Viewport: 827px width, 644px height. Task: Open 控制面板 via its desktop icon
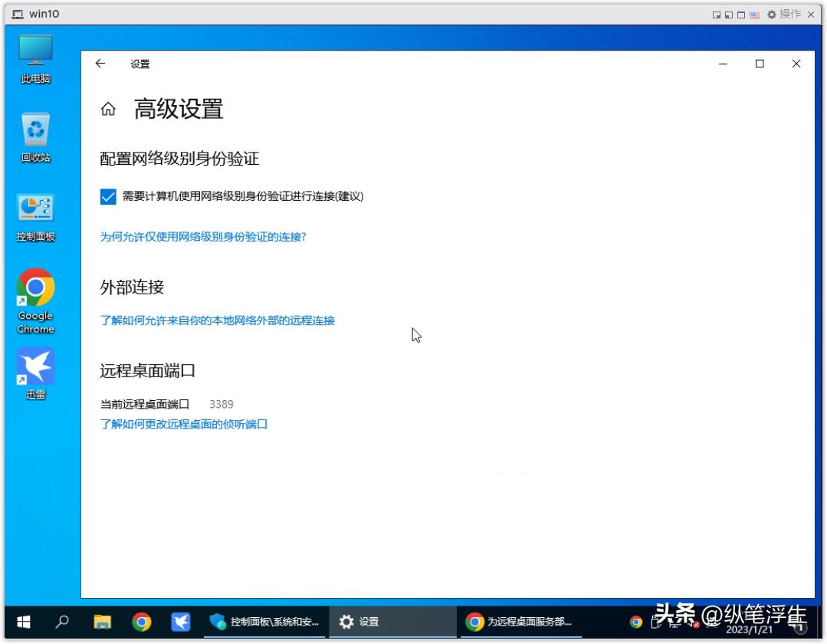[x=35, y=207]
